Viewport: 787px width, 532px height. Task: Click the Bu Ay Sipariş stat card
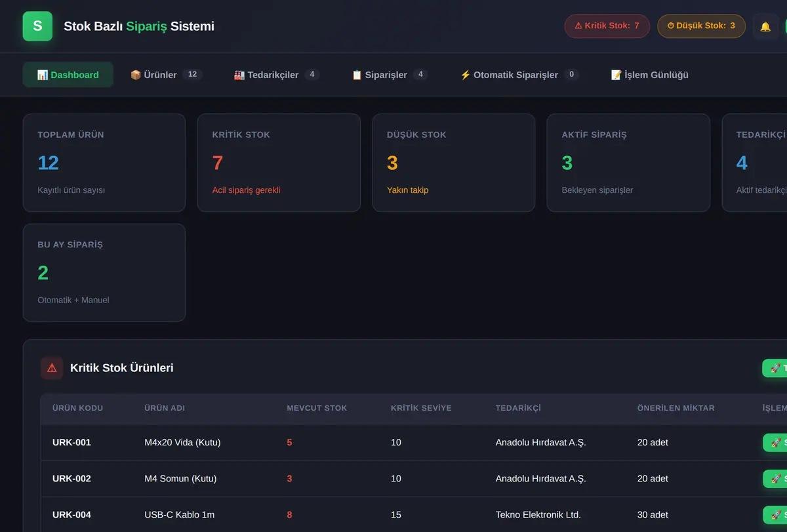[104, 273]
